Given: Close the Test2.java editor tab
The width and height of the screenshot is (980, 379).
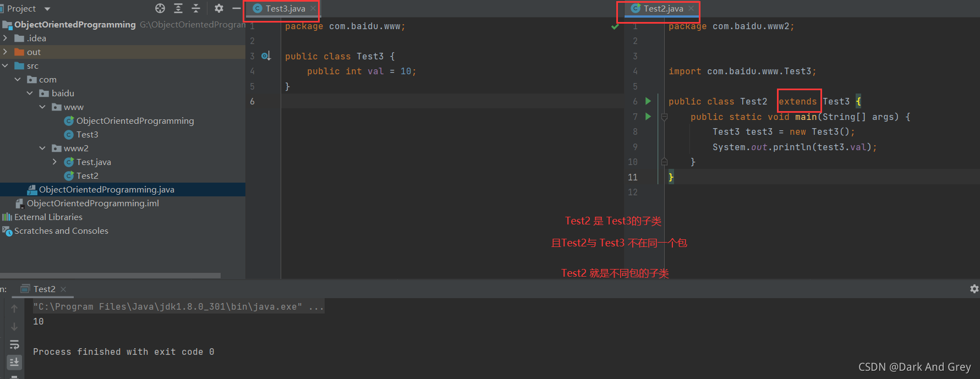Looking at the screenshot, I should pos(691,8).
